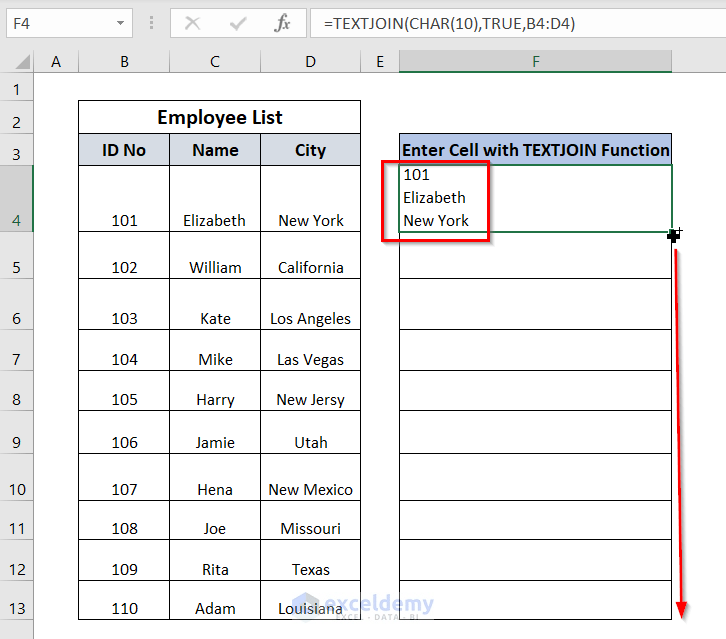Select row 1 header
The width and height of the screenshot is (726, 639).
click(17, 89)
